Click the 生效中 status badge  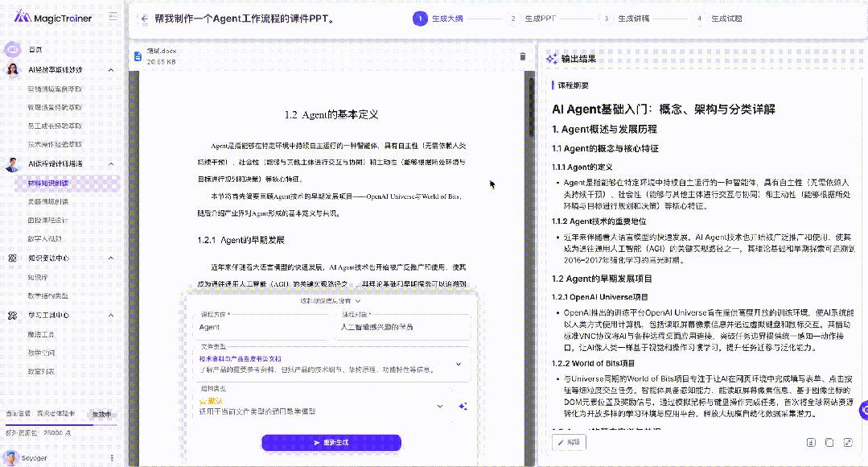(x=102, y=414)
